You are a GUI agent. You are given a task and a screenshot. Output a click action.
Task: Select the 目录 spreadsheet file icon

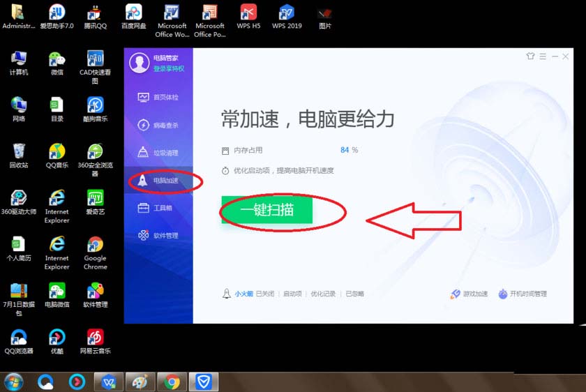(57, 109)
